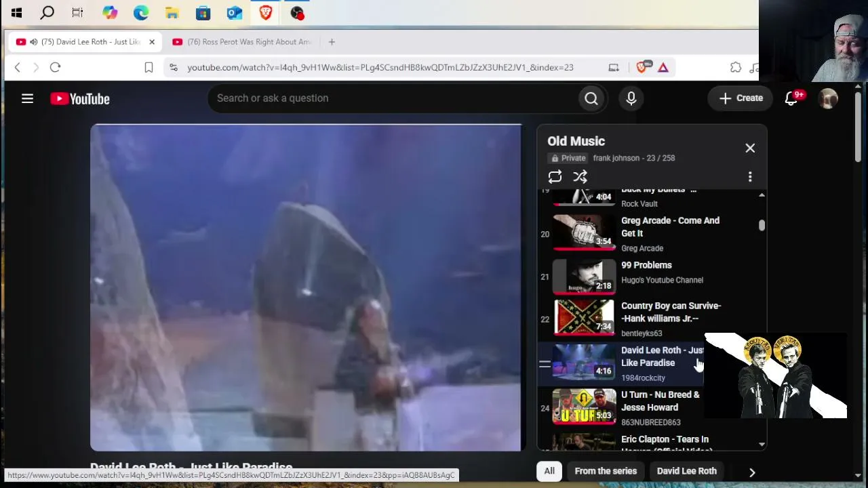Show more filter chips with the arrow
The width and height of the screenshot is (868, 488).
tap(752, 472)
